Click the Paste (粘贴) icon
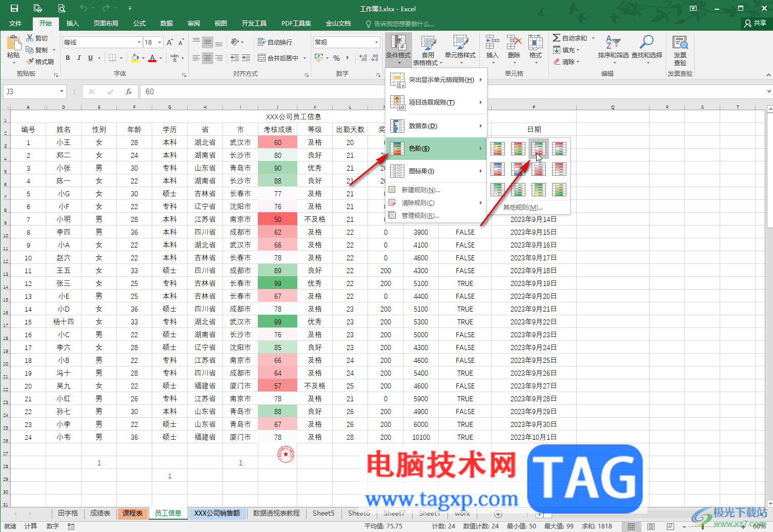Image resolution: width=773 pixels, height=532 pixels. [x=13, y=43]
